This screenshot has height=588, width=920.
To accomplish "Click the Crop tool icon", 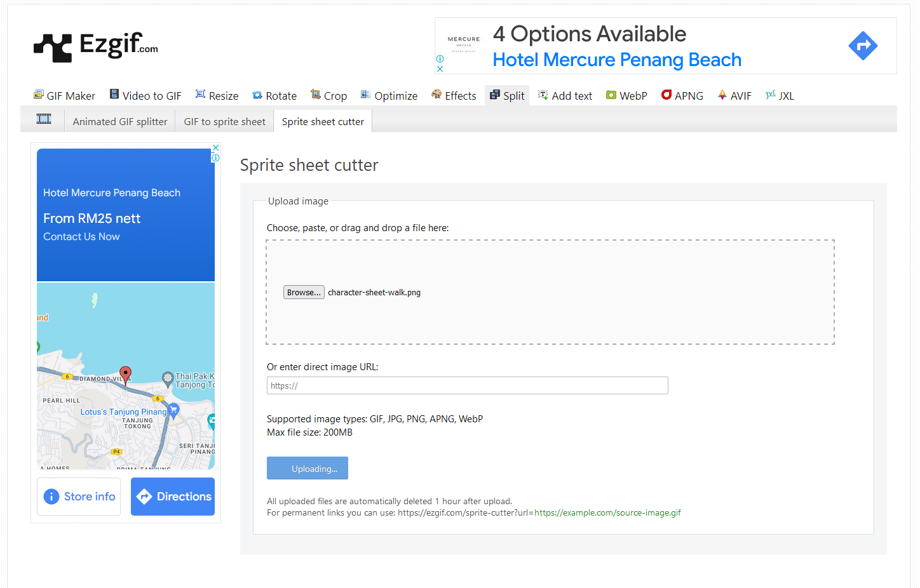I will pos(315,94).
